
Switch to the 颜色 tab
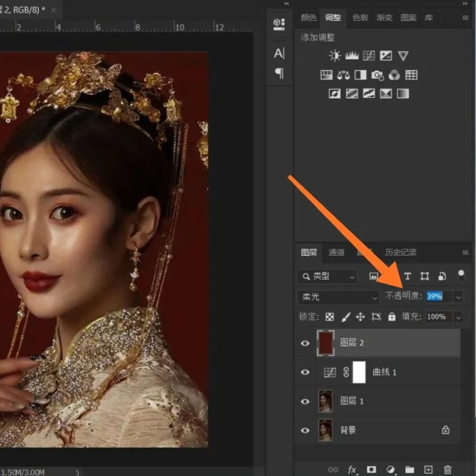(309, 18)
